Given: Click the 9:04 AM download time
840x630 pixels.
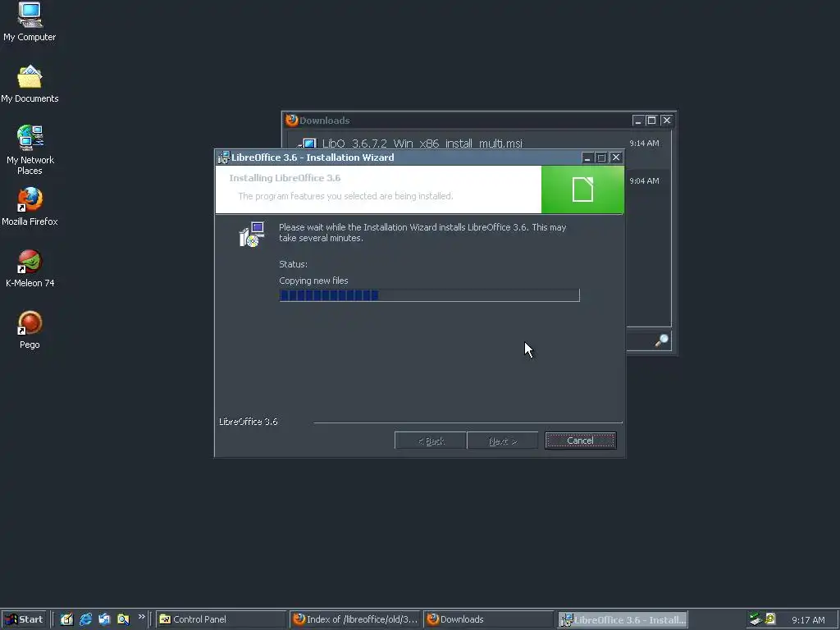Looking at the screenshot, I should 644,180.
